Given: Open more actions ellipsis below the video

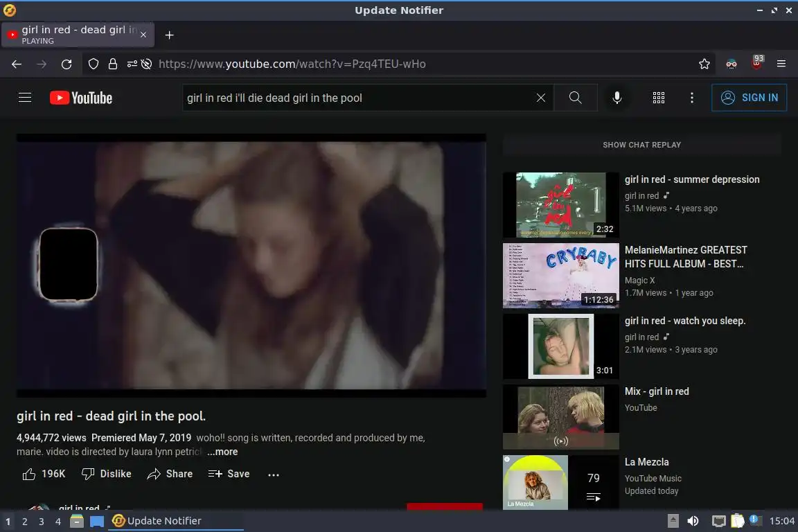Looking at the screenshot, I should 274,475.
